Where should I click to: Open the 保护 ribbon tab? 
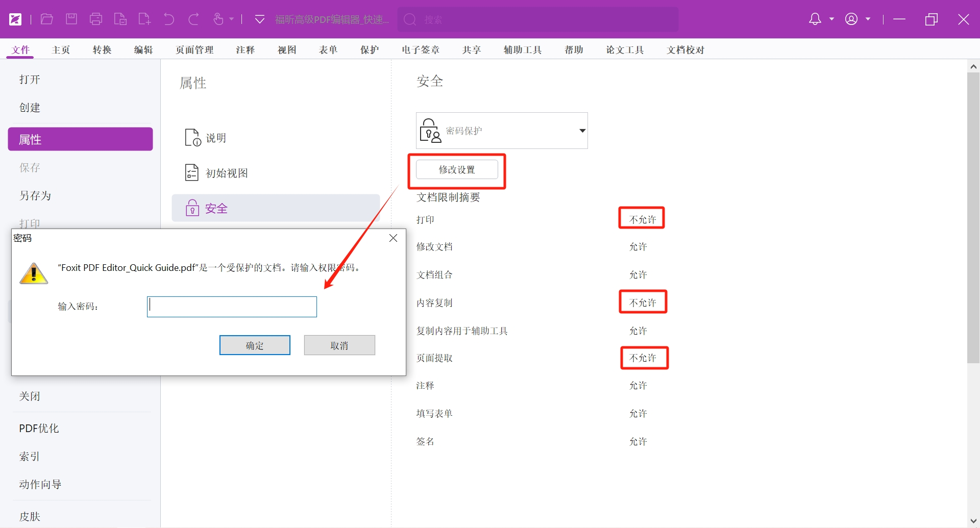point(370,50)
